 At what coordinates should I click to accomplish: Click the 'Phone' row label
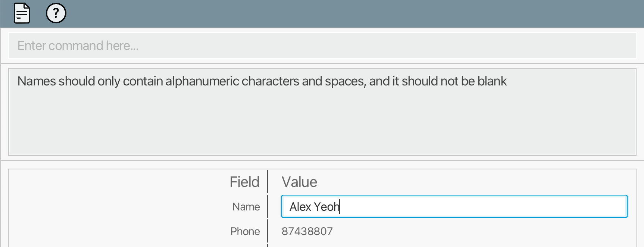pyautogui.click(x=245, y=231)
